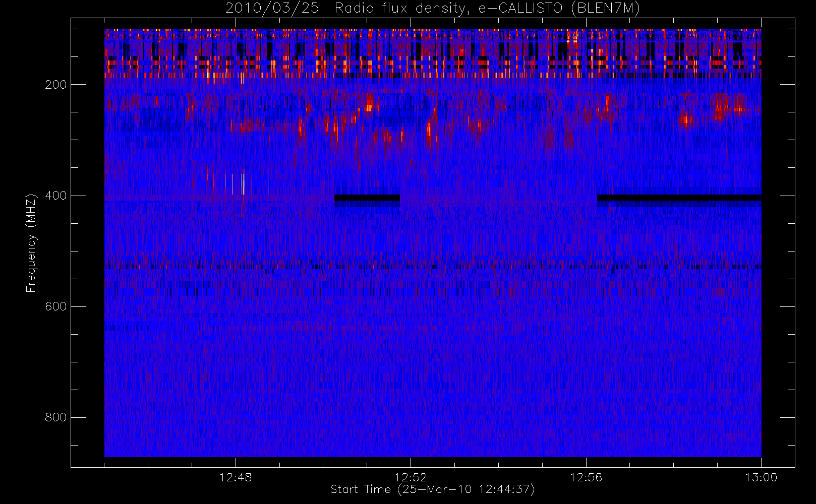The image size is (816, 504).
Task: Click the 12:56 time tick label
Action: click(586, 477)
